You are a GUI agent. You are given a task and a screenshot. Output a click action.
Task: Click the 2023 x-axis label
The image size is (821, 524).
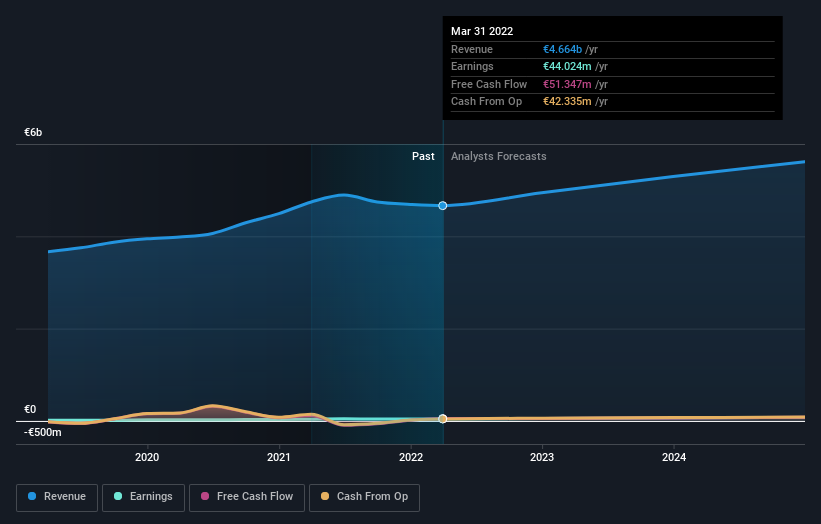(x=542, y=457)
